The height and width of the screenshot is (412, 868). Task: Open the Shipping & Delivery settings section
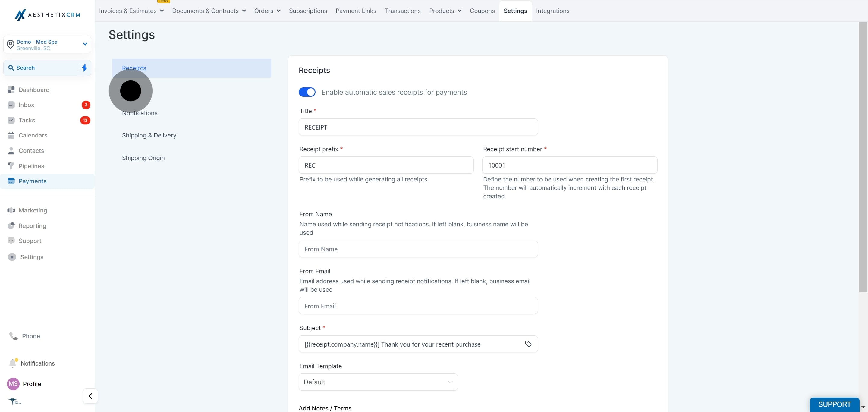tap(149, 135)
